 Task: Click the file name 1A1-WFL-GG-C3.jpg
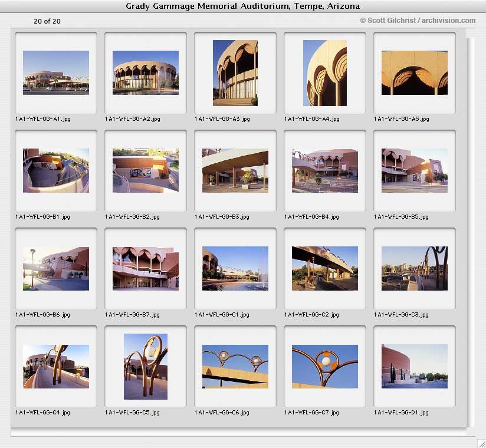tap(401, 315)
